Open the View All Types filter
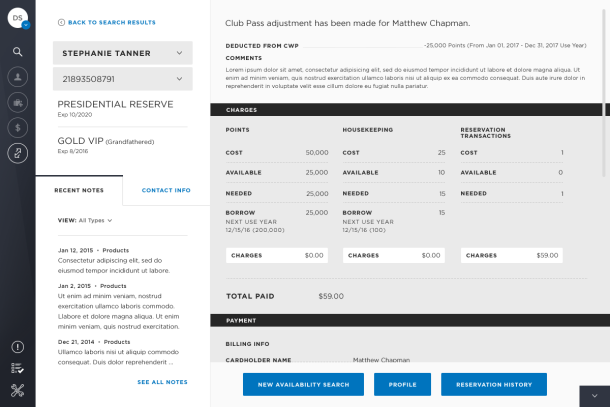The height and width of the screenshot is (407, 610). click(x=85, y=220)
